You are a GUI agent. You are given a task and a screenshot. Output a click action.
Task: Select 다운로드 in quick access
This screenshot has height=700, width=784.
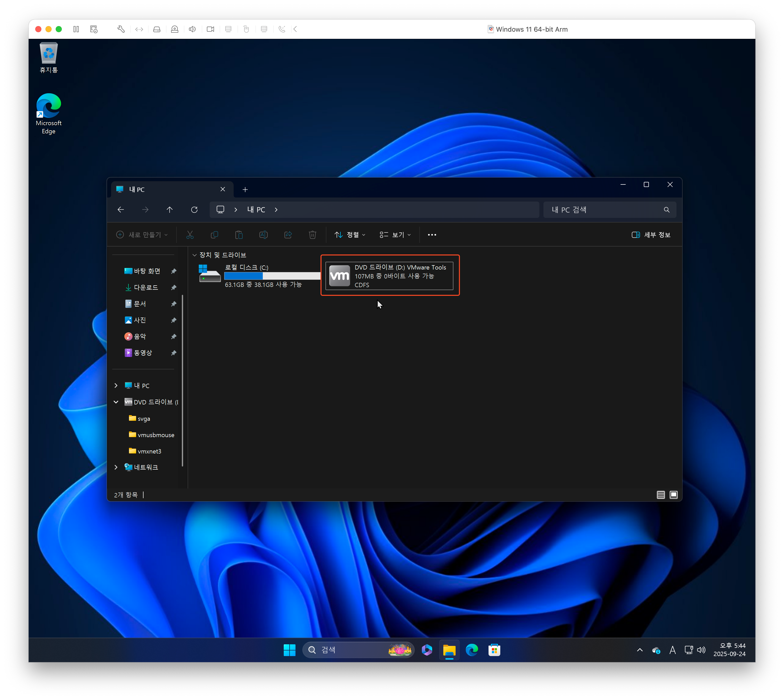[146, 287]
